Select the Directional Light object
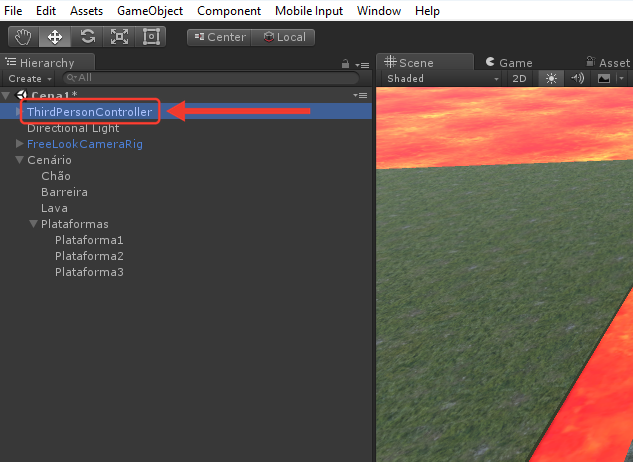Image resolution: width=633 pixels, height=462 pixels. coord(73,128)
